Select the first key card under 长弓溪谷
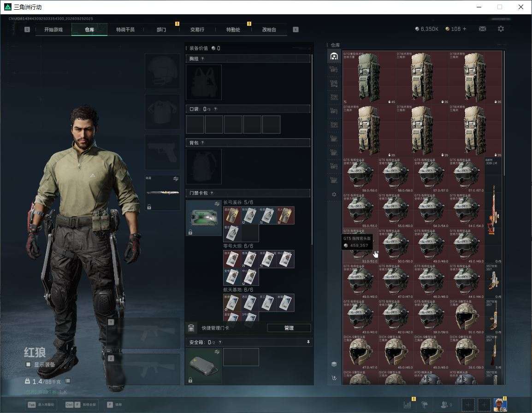This screenshot has height=413, width=532. click(x=232, y=216)
